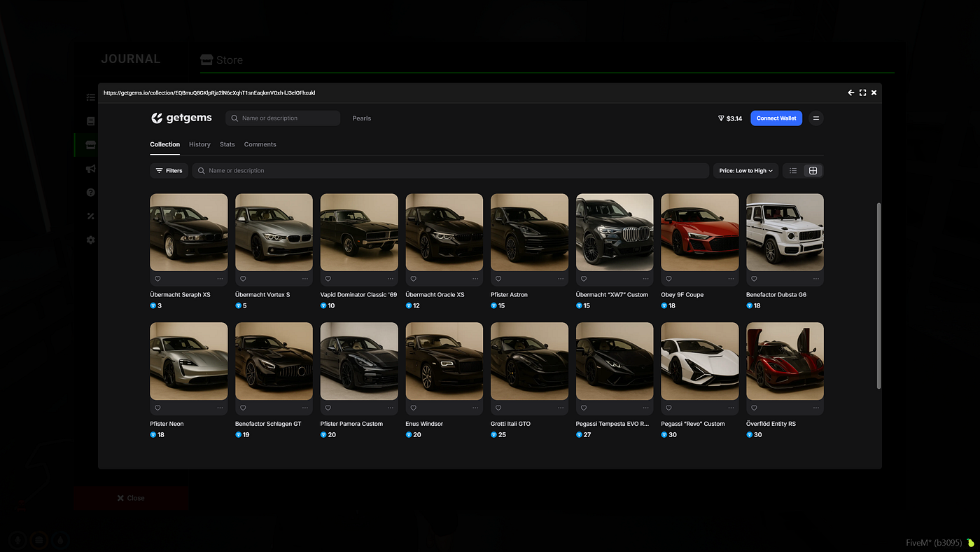Viewport: 980px width, 552px height.
Task: Expand the ellipsis menu on Übermacht "XW7" Custom
Action: pos(646,279)
